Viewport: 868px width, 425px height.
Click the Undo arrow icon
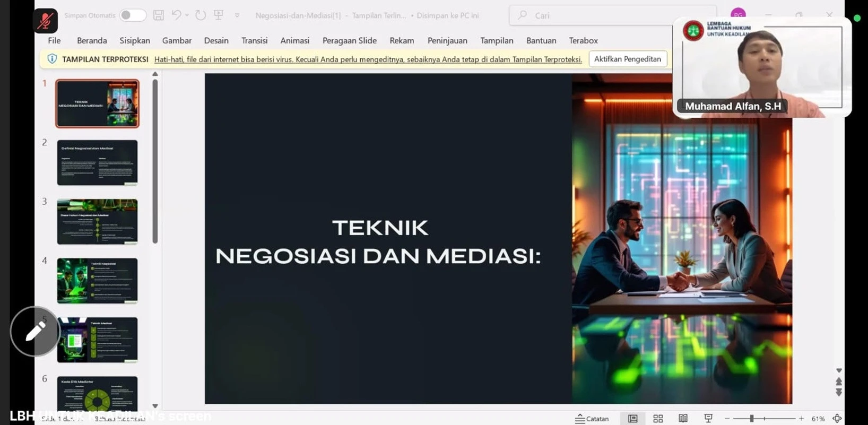pyautogui.click(x=177, y=15)
